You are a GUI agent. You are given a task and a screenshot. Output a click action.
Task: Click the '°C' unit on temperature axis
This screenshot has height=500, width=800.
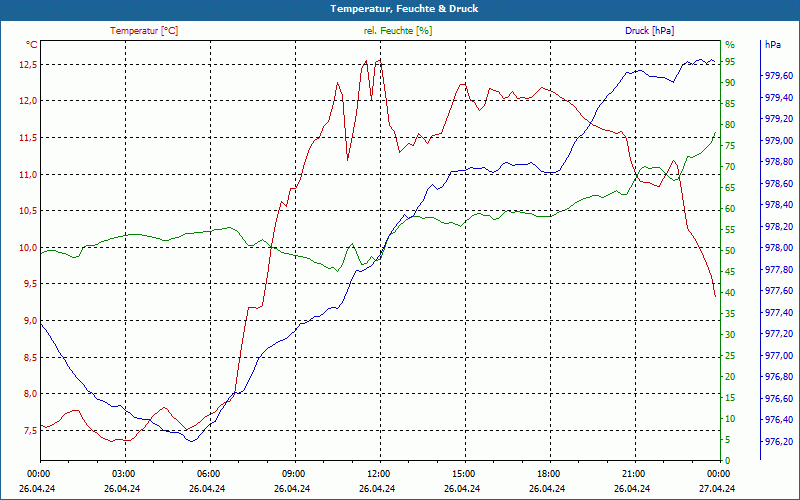(x=32, y=44)
